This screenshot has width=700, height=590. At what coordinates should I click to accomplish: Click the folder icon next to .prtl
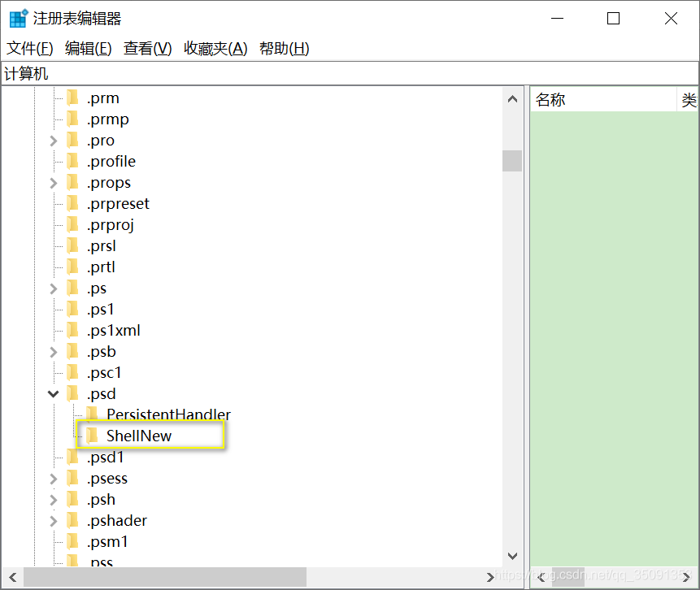(x=73, y=267)
